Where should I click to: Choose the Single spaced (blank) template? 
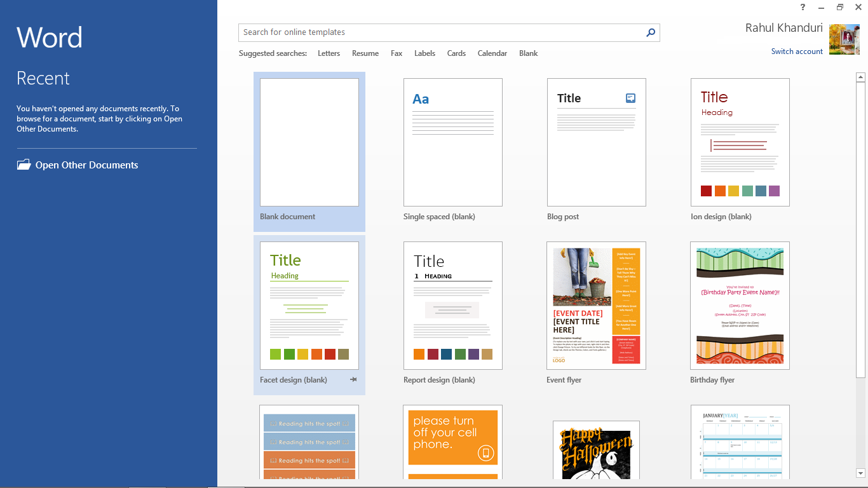pos(453,142)
